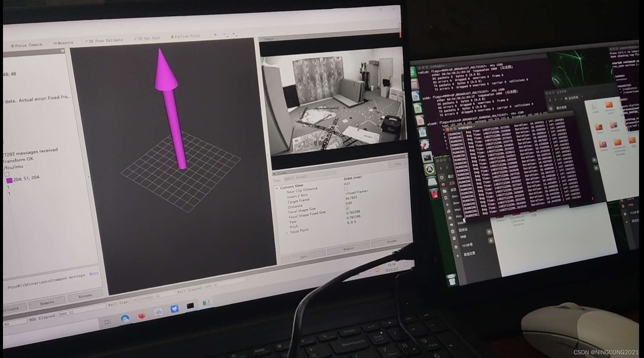Activate the Measure tool
The width and height of the screenshot is (644, 358).
(x=63, y=43)
